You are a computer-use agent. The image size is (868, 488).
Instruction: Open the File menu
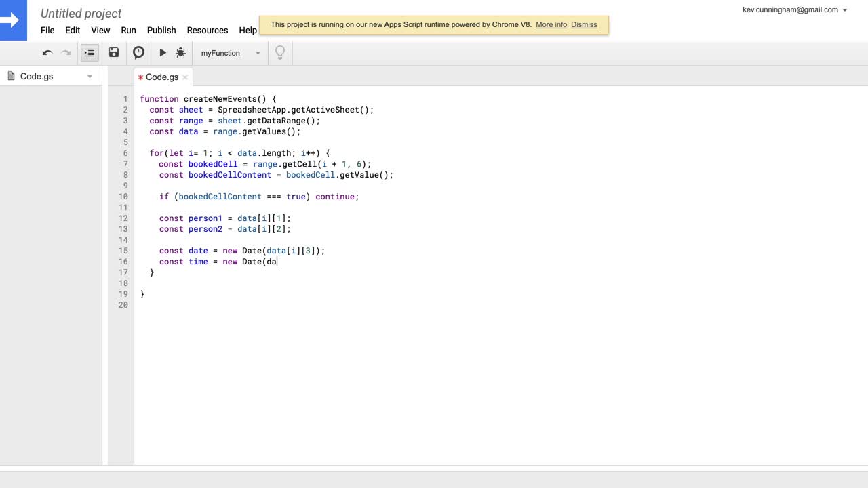point(47,30)
